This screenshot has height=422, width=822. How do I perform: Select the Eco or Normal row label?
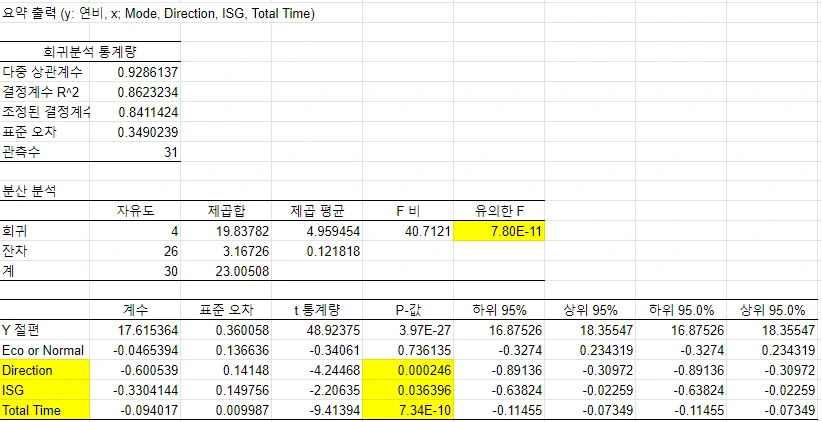(x=45, y=351)
